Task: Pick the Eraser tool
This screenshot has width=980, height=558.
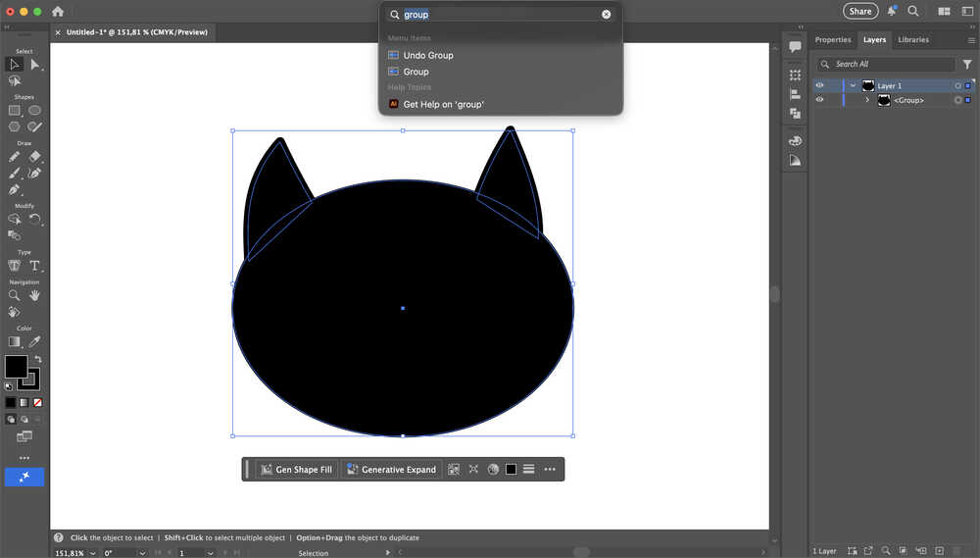Action: click(35, 156)
